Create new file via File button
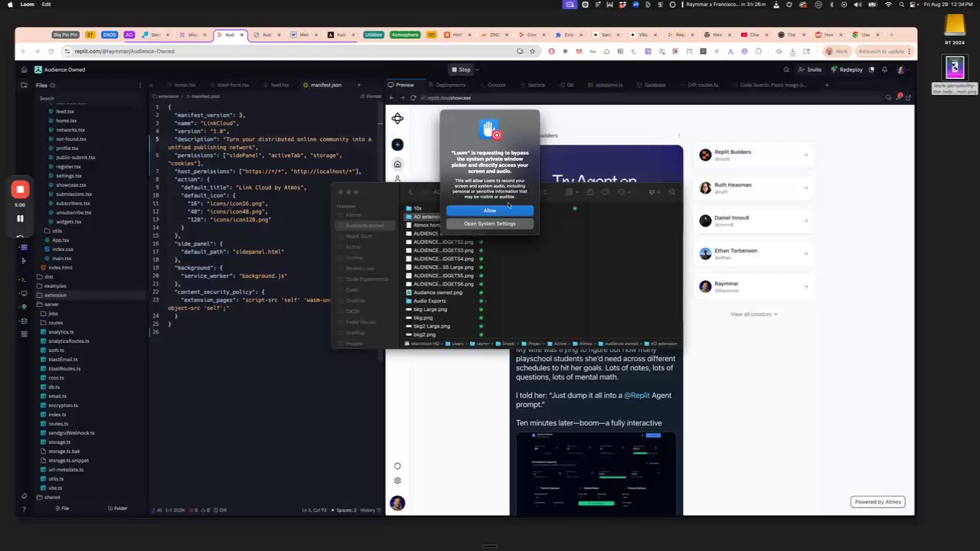 coord(61,508)
